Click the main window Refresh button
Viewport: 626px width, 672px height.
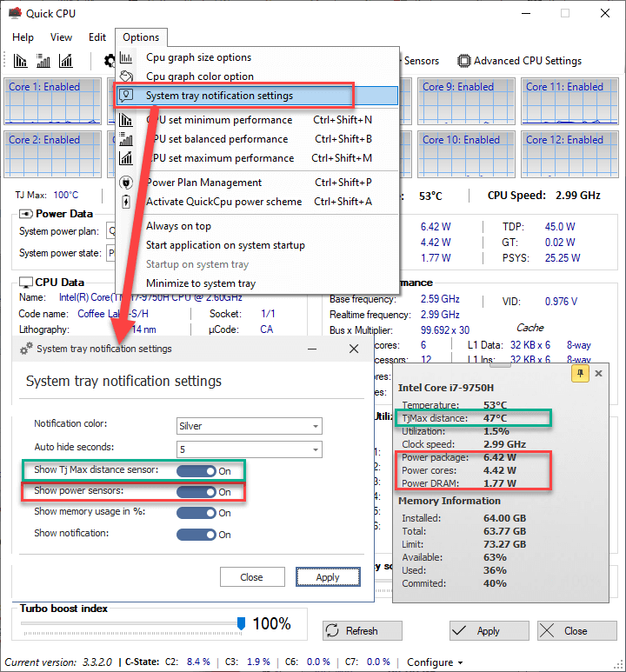(363, 630)
